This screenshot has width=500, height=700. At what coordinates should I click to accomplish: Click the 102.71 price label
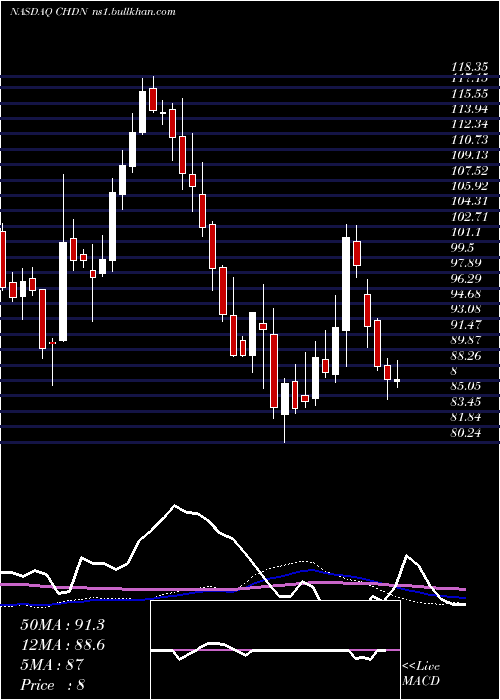coord(470,217)
